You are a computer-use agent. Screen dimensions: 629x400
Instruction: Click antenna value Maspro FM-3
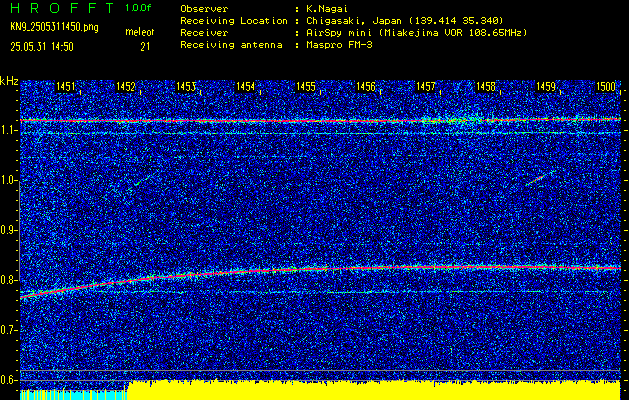click(x=339, y=45)
